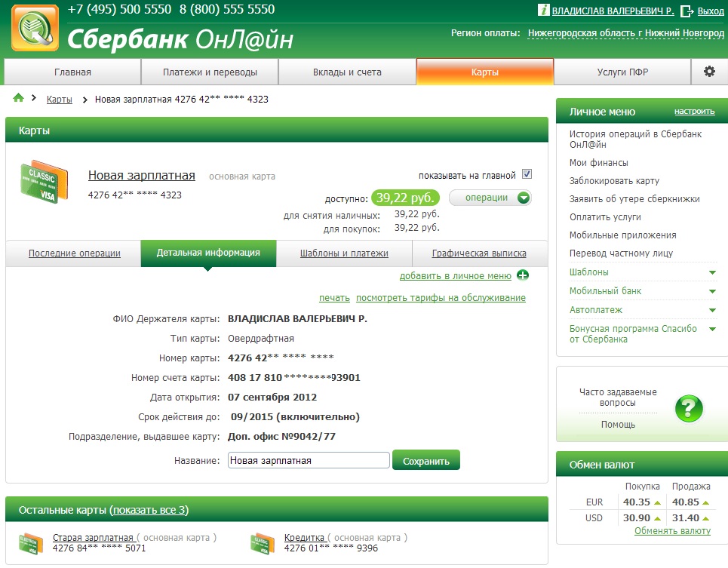Click Заблокировать карту menu item
Screen dimensions: 728x568
[x=614, y=181]
